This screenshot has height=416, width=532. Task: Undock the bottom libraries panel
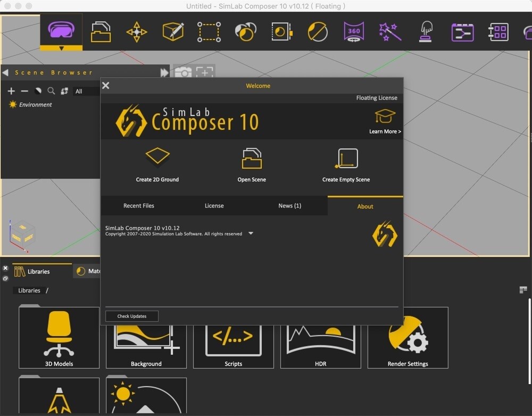coord(5,279)
